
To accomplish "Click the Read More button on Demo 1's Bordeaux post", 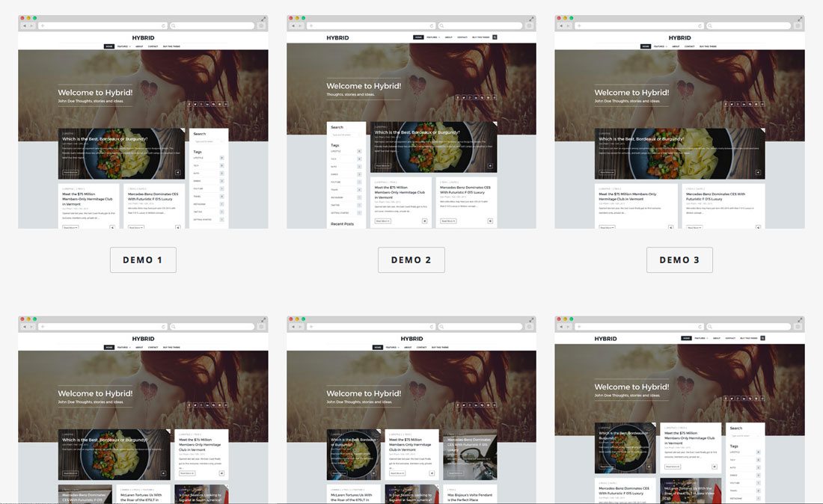I will tap(70, 172).
